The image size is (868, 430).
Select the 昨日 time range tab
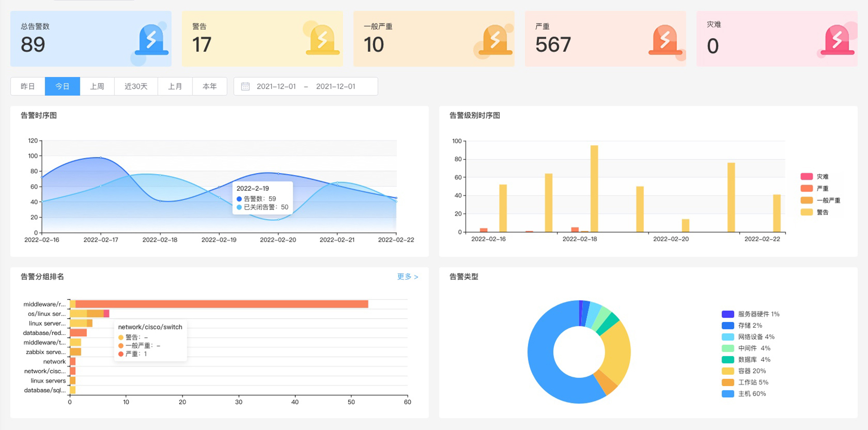(28, 86)
